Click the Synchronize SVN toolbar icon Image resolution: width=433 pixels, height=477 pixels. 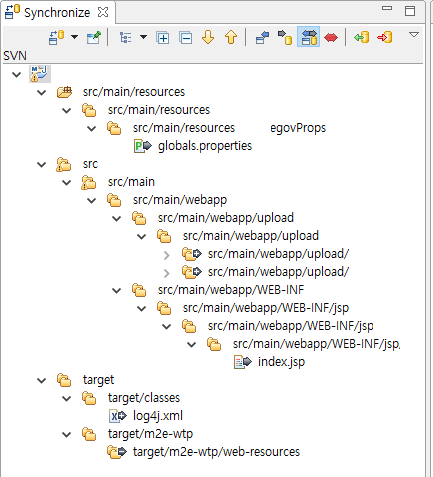click(56, 37)
